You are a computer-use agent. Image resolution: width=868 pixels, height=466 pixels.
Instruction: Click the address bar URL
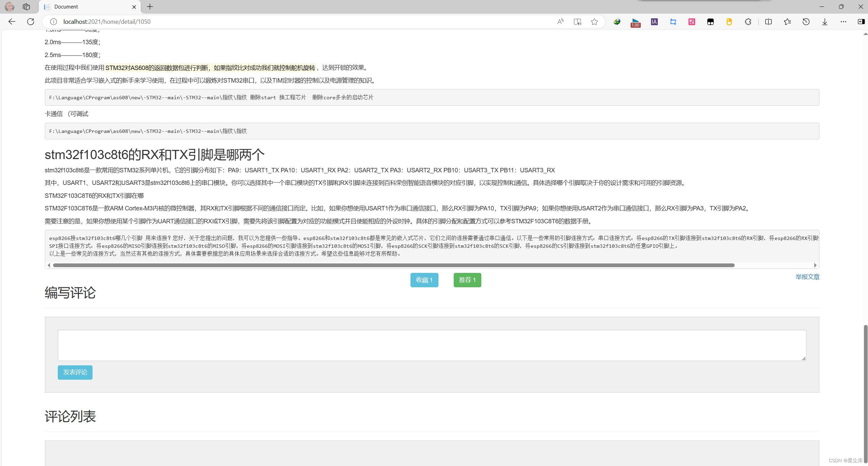click(x=107, y=22)
